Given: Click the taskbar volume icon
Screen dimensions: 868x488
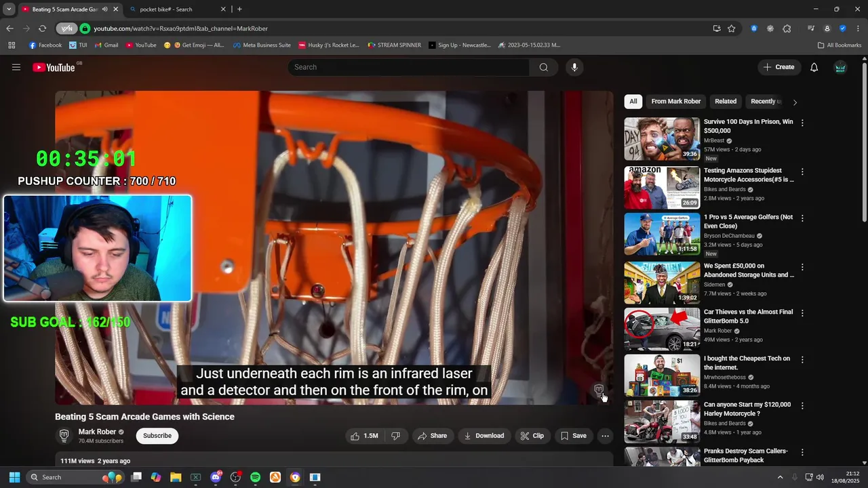Looking at the screenshot, I should (x=820, y=477).
